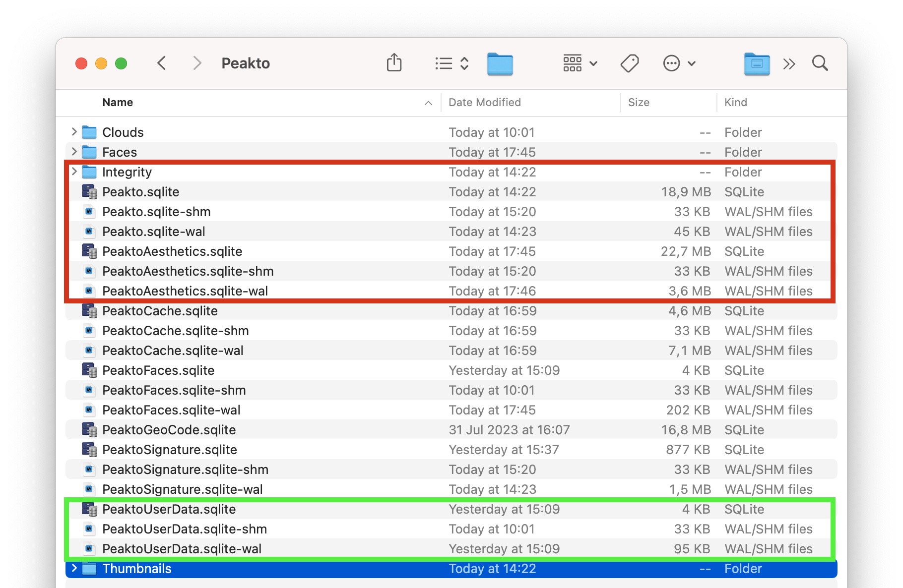Open the Group By grid dropdown
The width and height of the screenshot is (903, 588).
click(x=580, y=63)
